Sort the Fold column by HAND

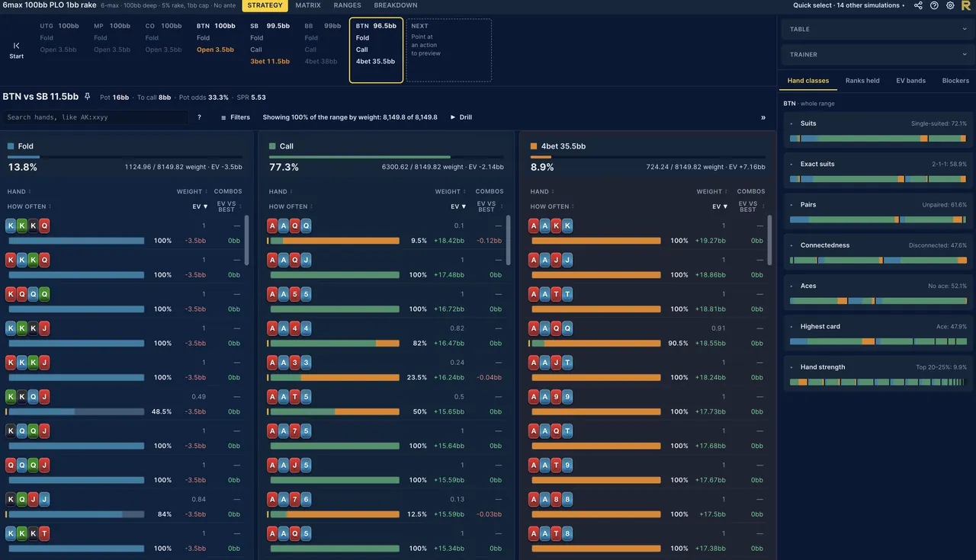click(18, 191)
